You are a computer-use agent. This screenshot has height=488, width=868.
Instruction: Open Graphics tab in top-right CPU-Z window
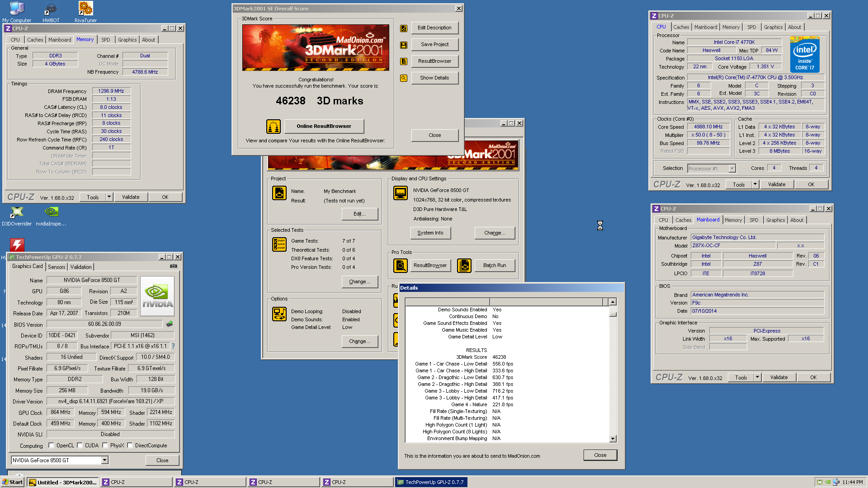[773, 27]
